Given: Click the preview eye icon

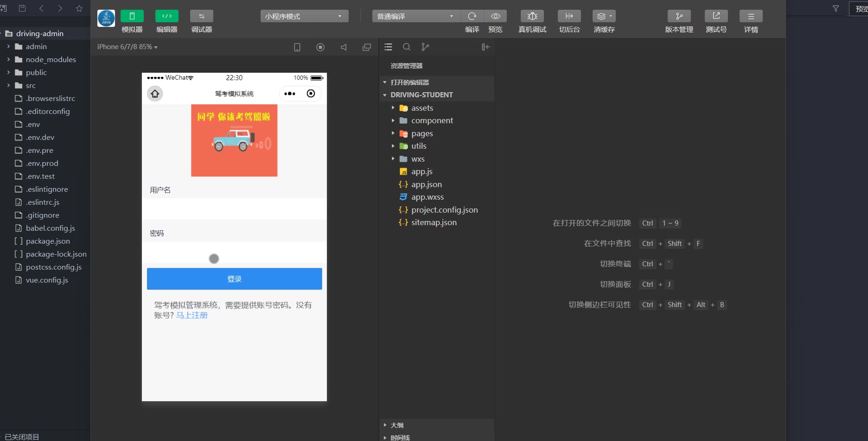Looking at the screenshot, I should pyautogui.click(x=495, y=16).
